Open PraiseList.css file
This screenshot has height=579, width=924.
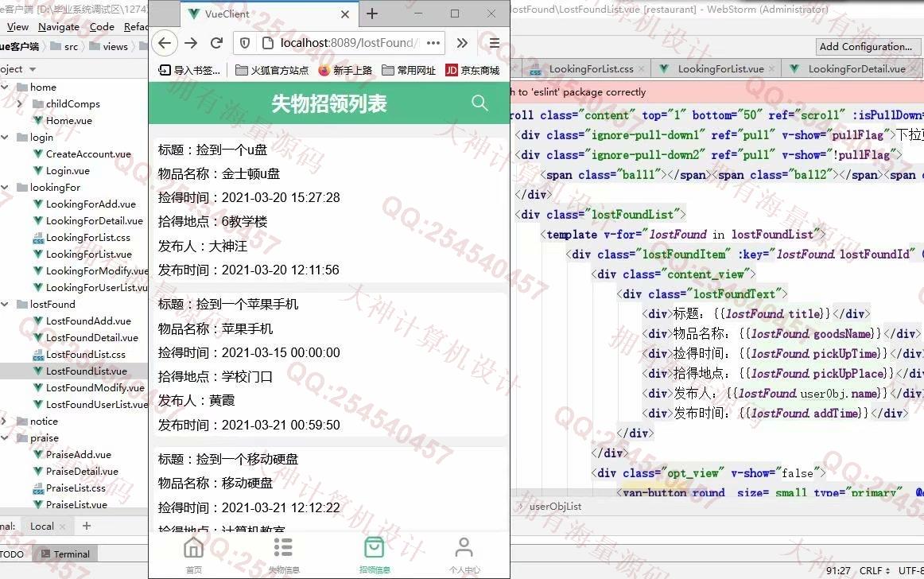(76, 488)
